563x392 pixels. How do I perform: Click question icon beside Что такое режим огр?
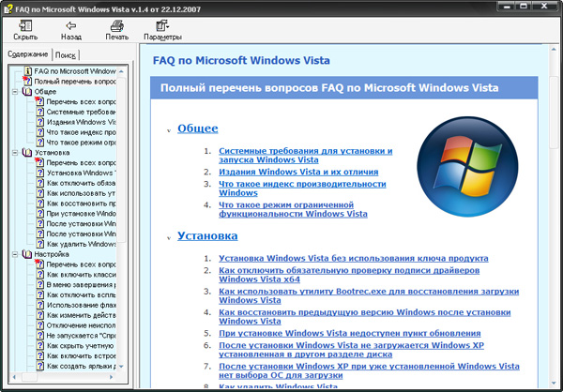click(40, 143)
